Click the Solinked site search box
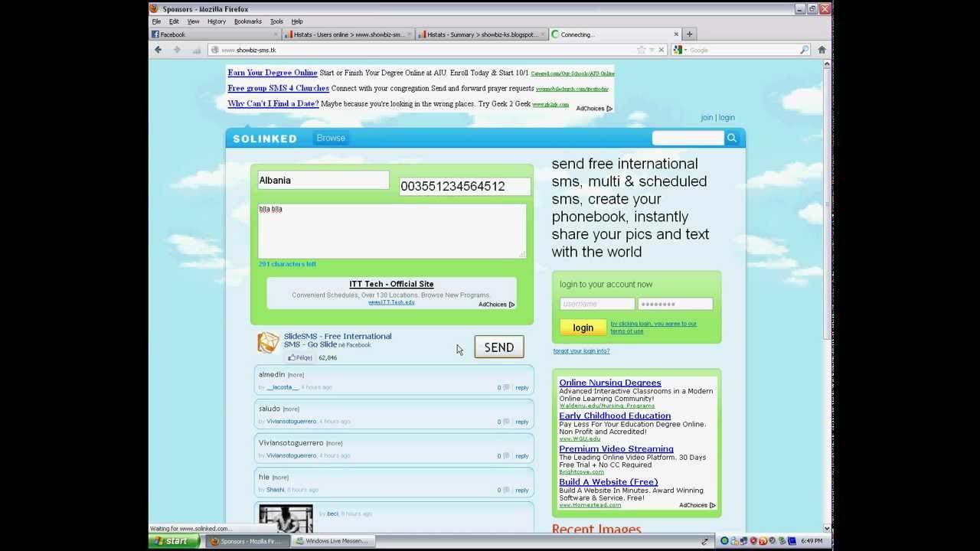The width and height of the screenshot is (980, 551). coord(688,138)
